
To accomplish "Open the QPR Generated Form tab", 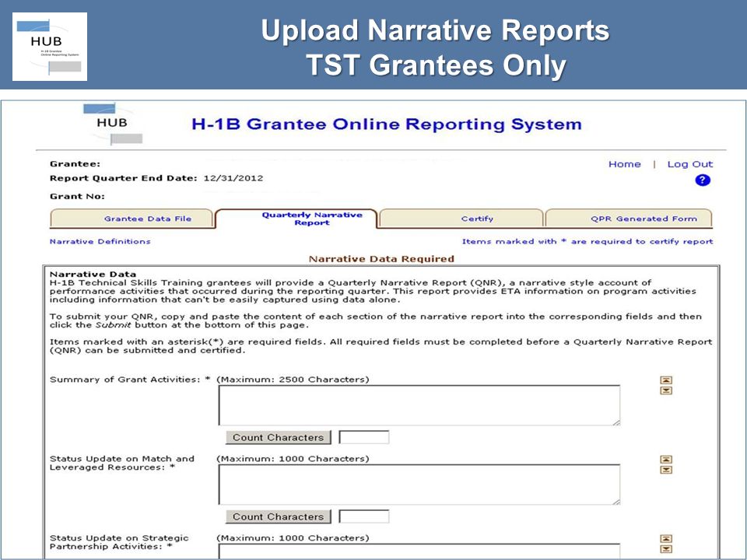I will click(629, 219).
